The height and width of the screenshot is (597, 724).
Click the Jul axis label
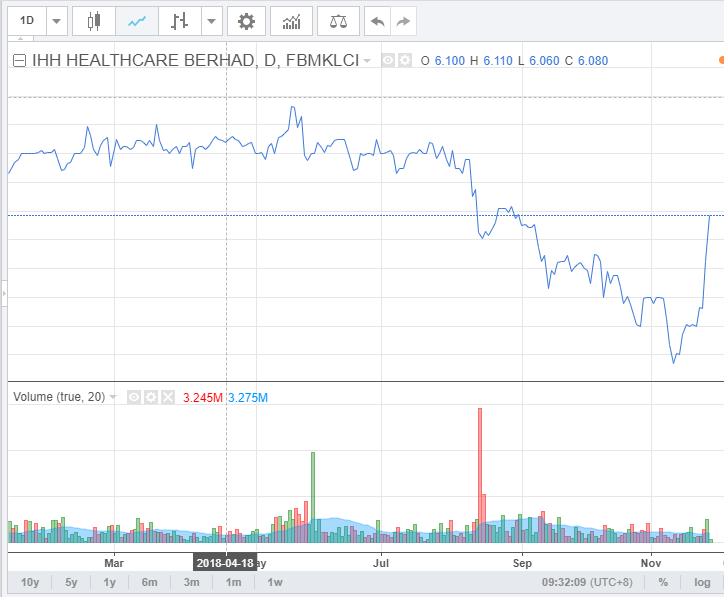point(381,563)
